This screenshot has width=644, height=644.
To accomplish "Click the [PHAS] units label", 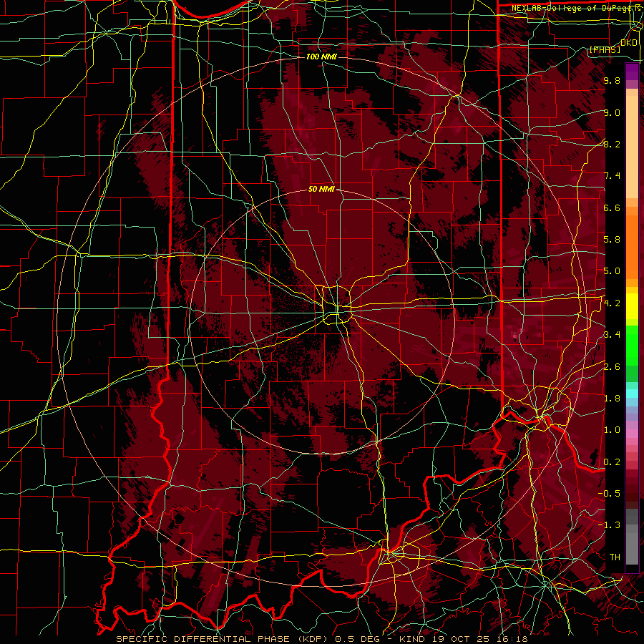I will tap(605, 49).
